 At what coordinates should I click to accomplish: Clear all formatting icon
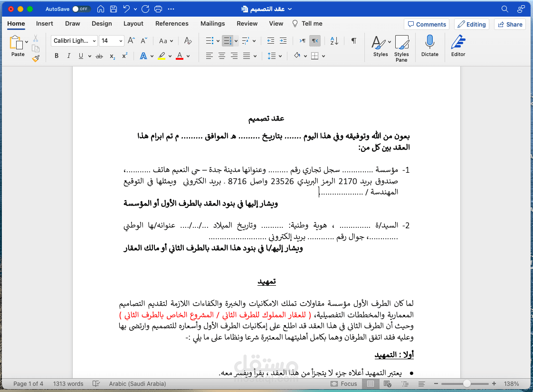coord(188,41)
